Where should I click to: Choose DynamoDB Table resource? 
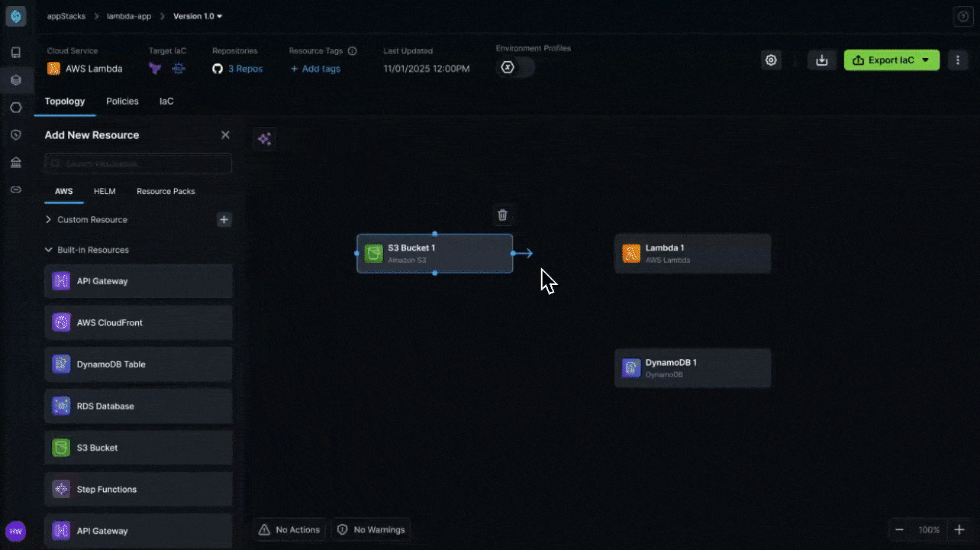(138, 364)
